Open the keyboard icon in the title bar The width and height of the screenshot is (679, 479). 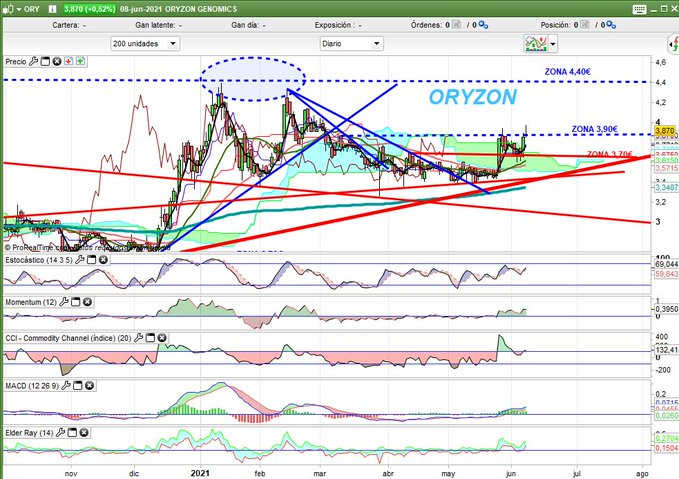(x=639, y=9)
